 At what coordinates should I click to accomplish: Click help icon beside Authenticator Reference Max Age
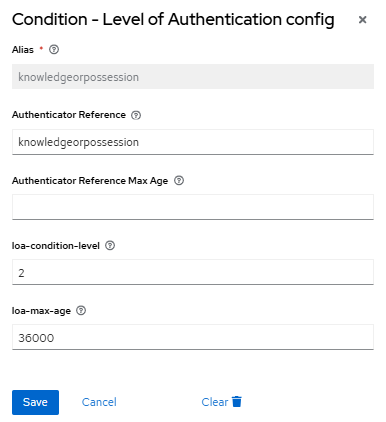click(x=179, y=180)
